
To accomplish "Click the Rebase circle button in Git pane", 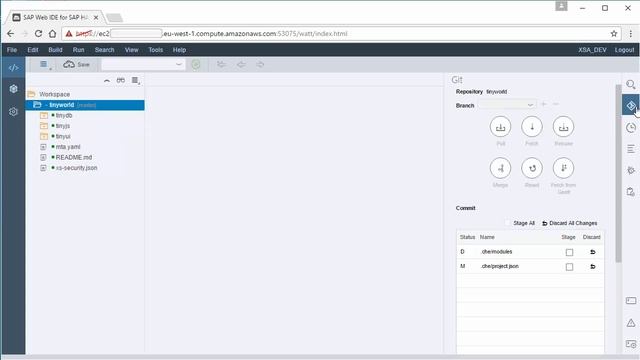I will click(563, 127).
